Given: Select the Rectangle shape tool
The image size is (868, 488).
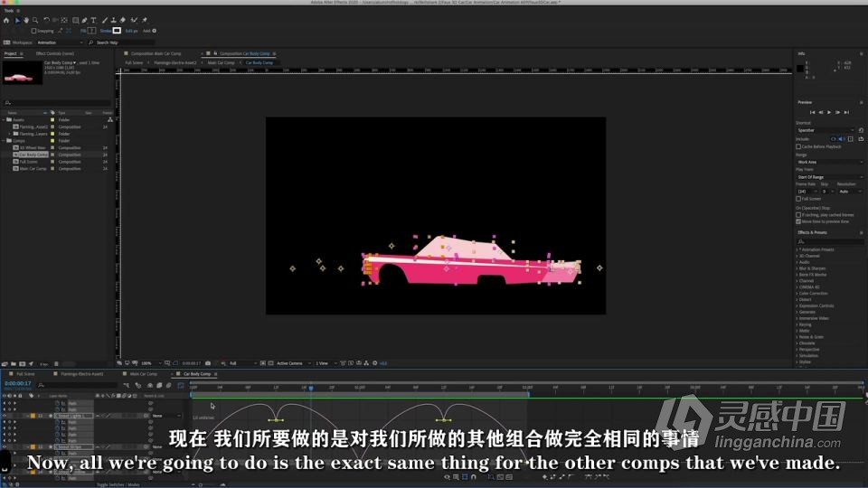Looking at the screenshot, I should (x=75, y=20).
